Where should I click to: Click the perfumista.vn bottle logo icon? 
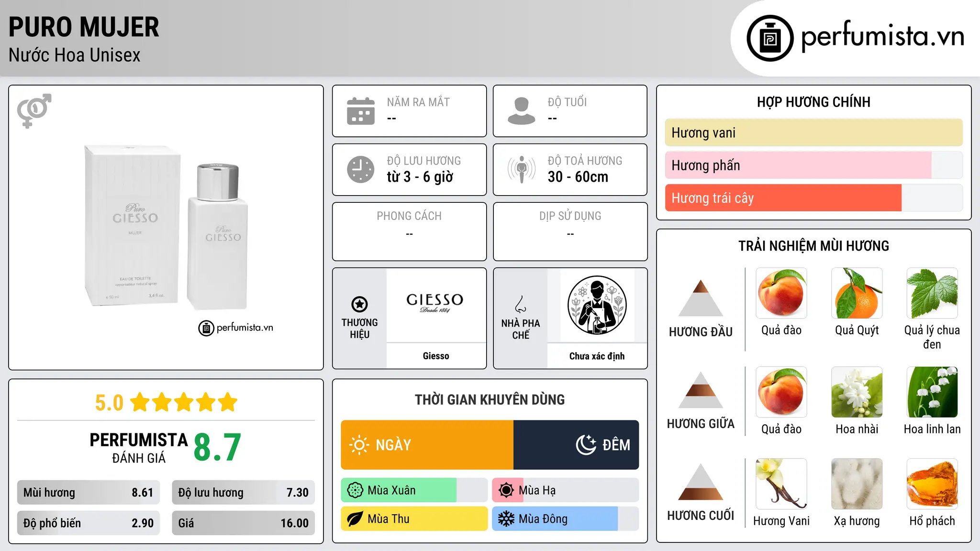(770, 38)
